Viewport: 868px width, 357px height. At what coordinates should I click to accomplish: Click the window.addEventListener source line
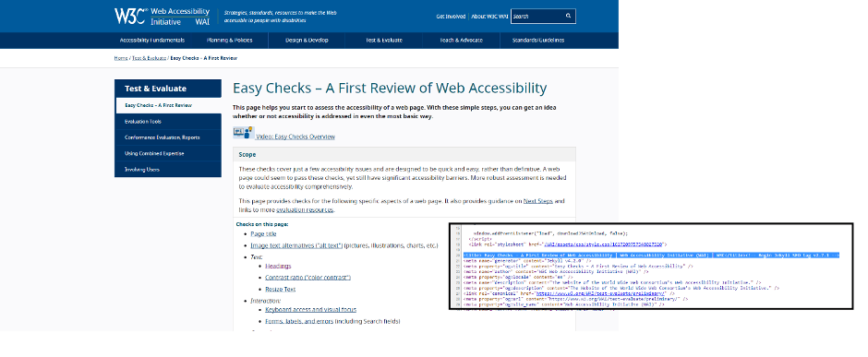550,233
